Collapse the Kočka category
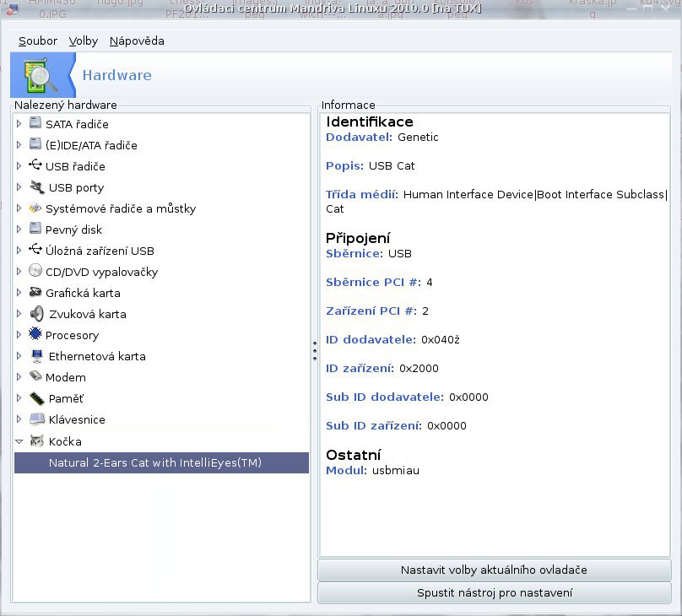This screenshot has width=682, height=616. pos(19,441)
